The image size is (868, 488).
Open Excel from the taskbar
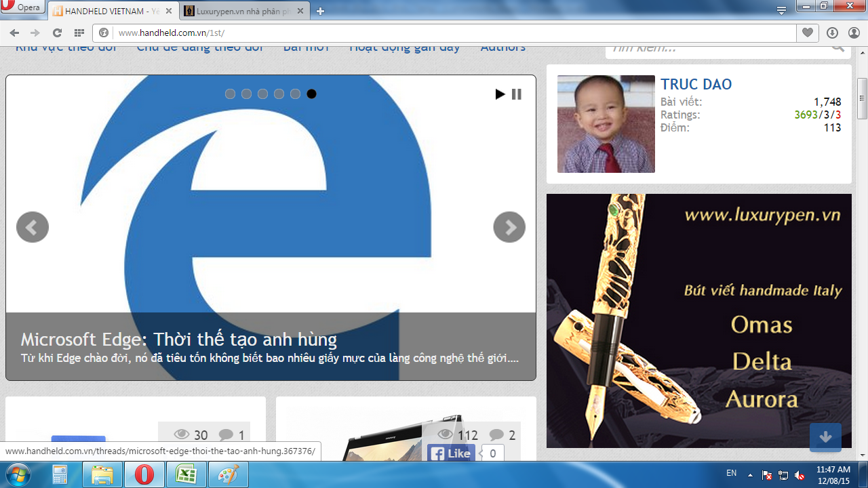(186, 474)
